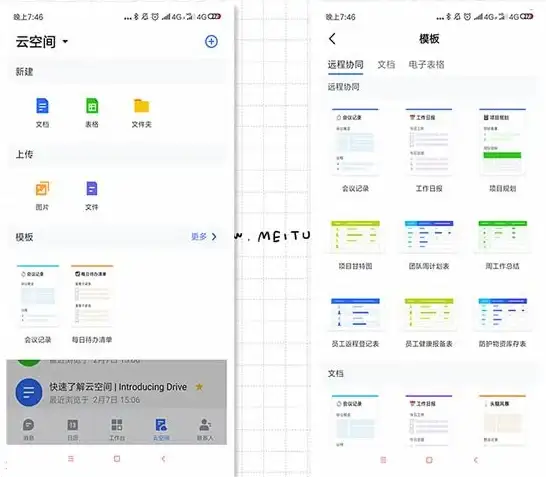
Task: Tap Android menu key on left phone
Action: [x=71, y=459]
